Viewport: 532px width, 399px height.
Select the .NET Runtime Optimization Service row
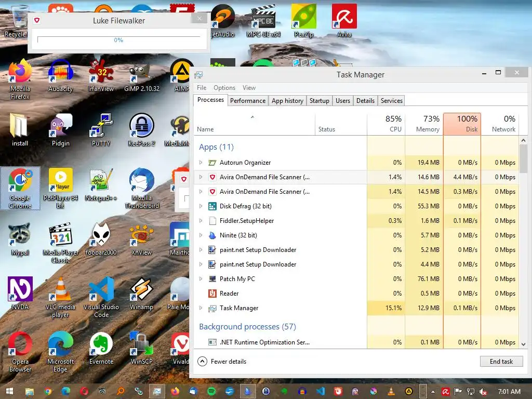pos(356,342)
